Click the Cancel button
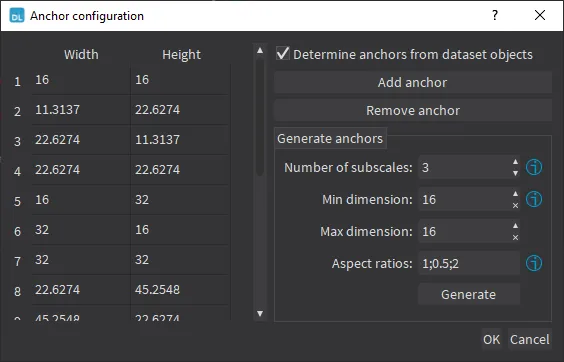Image resolution: width=564 pixels, height=362 pixels. pos(529,339)
